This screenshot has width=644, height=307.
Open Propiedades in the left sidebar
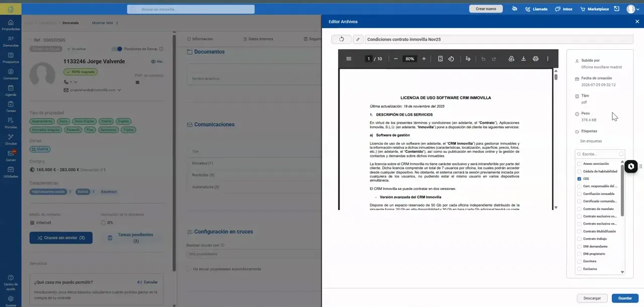coord(11,25)
